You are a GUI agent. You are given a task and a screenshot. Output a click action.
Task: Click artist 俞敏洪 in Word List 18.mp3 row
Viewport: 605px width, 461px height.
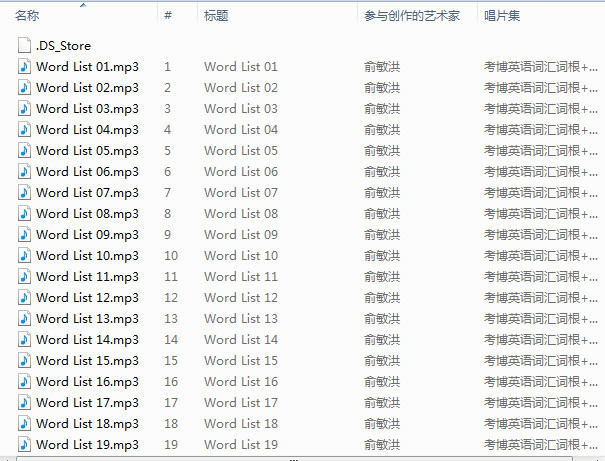coord(382,424)
